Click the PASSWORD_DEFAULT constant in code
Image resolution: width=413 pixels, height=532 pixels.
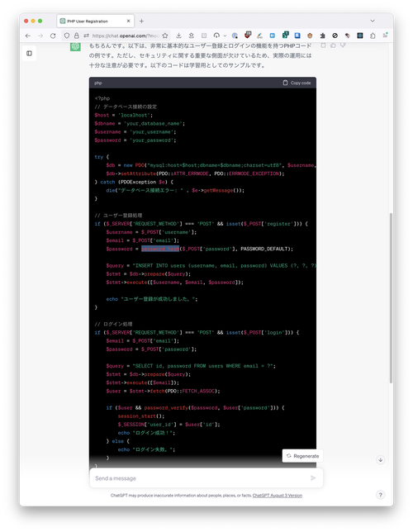point(264,249)
